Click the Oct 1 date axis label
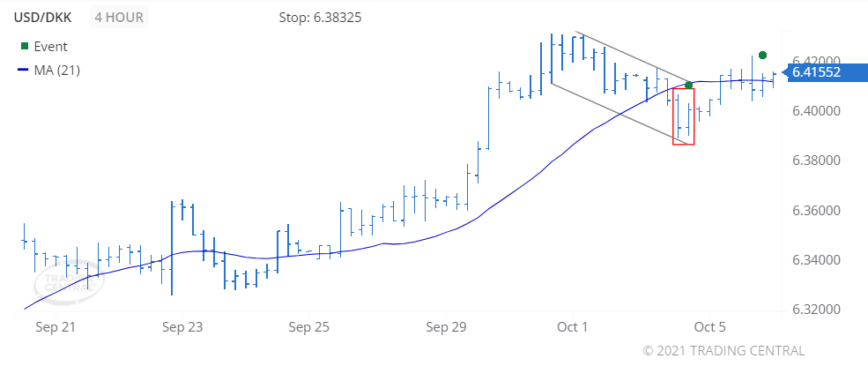 click(x=573, y=326)
